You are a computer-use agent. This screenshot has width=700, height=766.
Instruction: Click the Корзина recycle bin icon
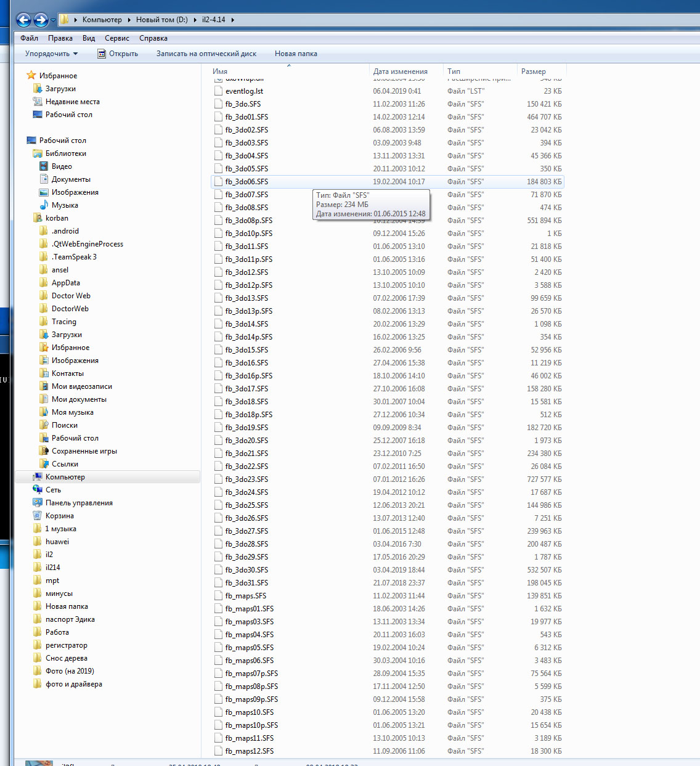pyautogui.click(x=38, y=516)
